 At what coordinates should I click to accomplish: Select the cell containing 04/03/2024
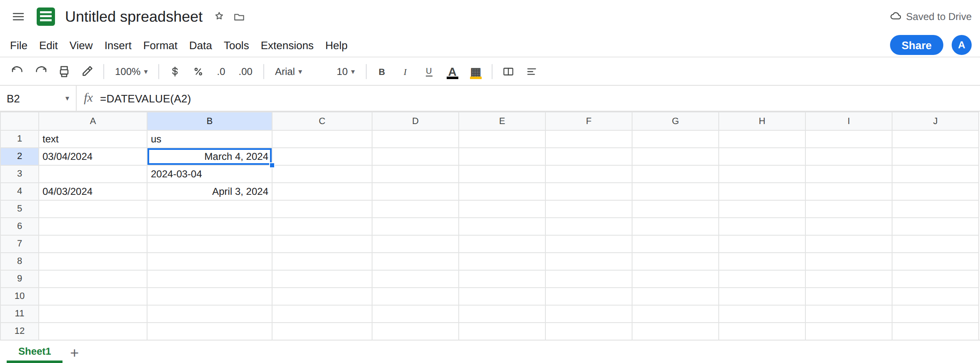pyautogui.click(x=93, y=191)
